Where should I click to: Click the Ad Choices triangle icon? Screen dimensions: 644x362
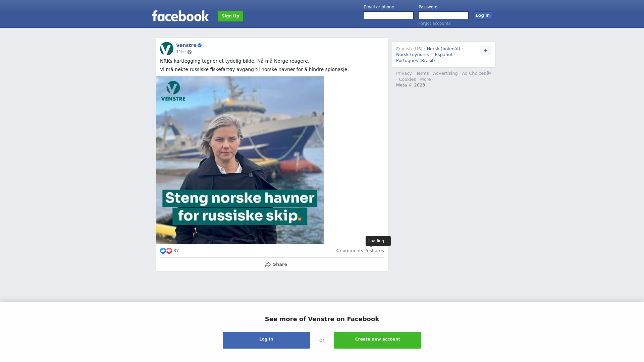tap(489, 73)
